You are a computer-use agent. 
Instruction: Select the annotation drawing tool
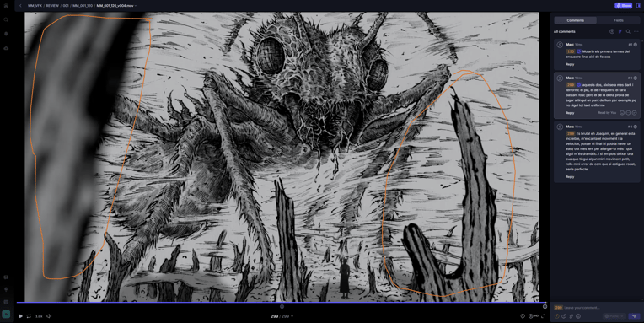564,316
